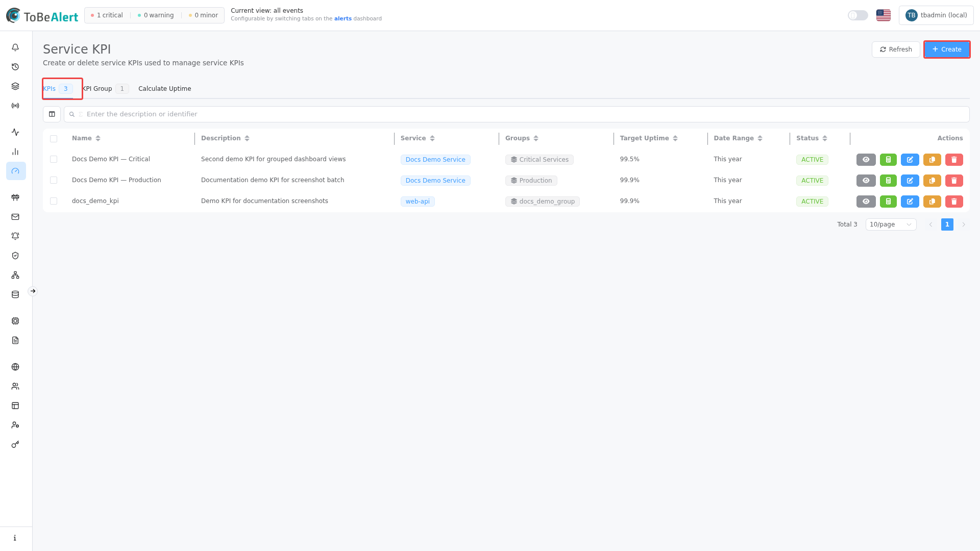This screenshot has width=980, height=551.
Task: Duplicate the Docs Demo KPI — Production row
Action: coord(932,181)
